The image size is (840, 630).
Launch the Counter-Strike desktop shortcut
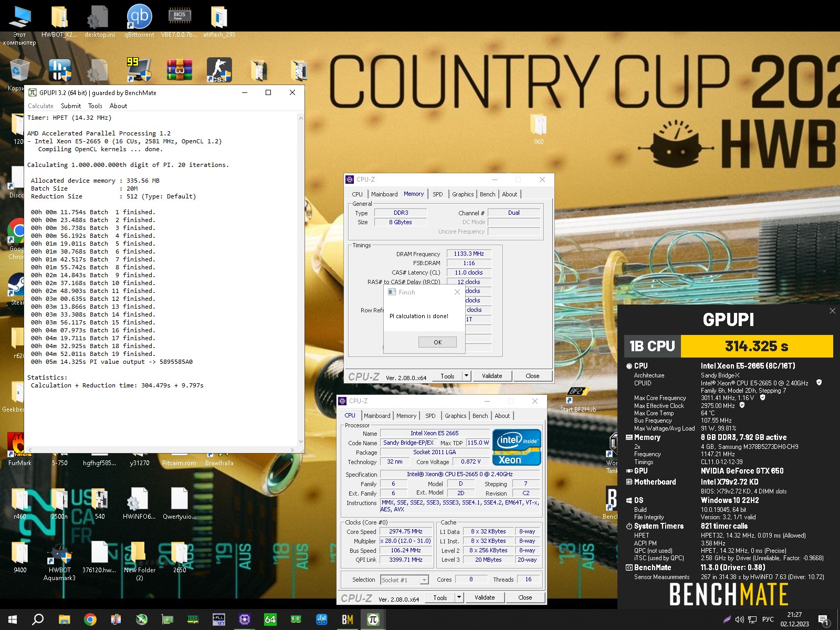pos(219,69)
